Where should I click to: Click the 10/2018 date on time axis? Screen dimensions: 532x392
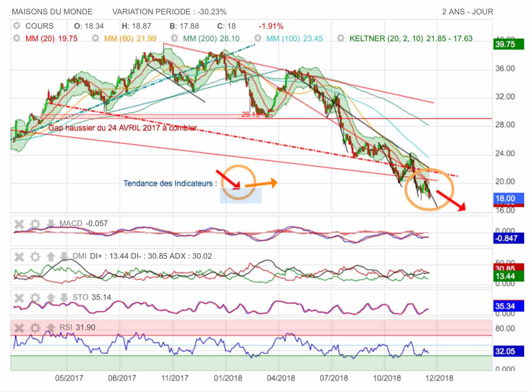tap(387, 378)
